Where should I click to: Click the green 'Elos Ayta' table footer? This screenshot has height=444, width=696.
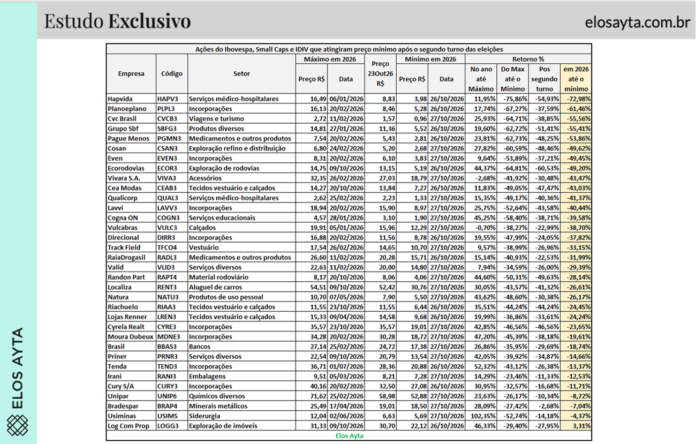tap(349, 436)
